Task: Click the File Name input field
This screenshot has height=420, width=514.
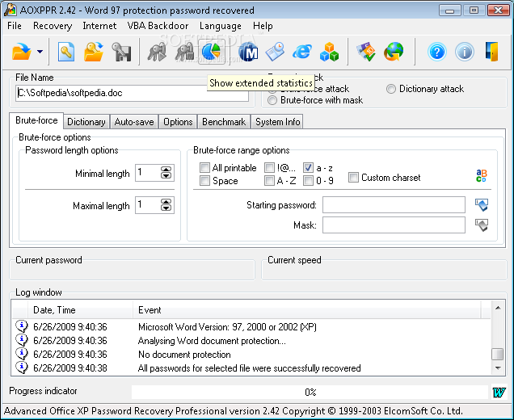Action: pyautogui.click(x=132, y=93)
